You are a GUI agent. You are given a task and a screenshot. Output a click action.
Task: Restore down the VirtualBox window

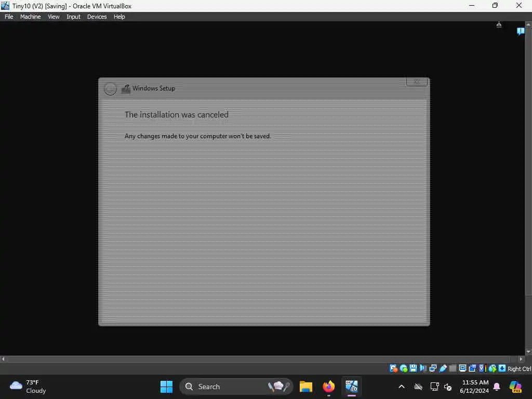(495, 5)
